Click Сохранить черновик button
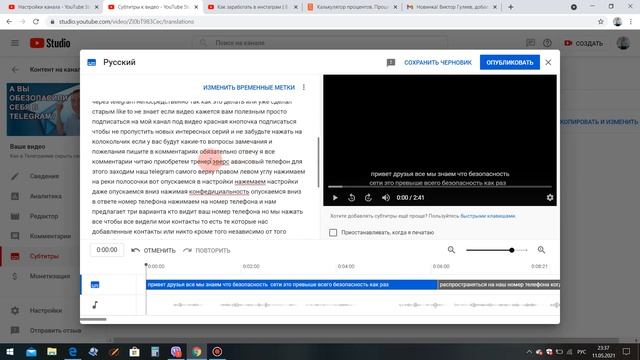This screenshot has width=640, height=360. coord(438,62)
